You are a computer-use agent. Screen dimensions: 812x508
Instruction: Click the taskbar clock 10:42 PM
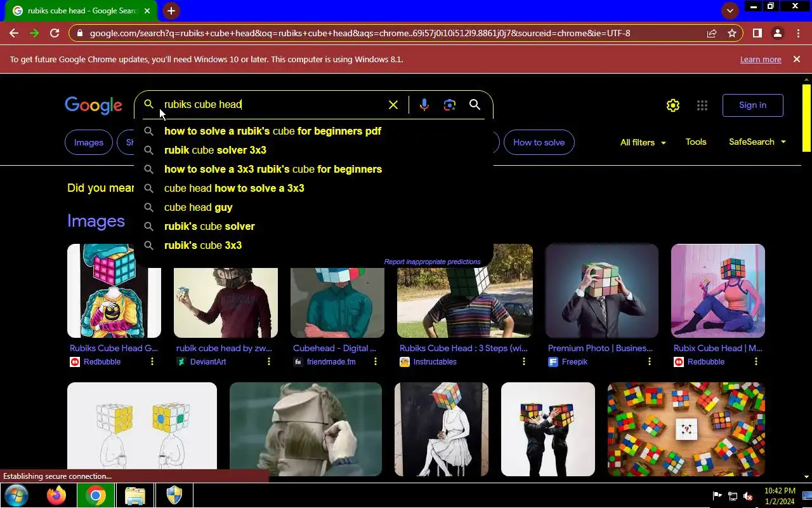coord(780,491)
